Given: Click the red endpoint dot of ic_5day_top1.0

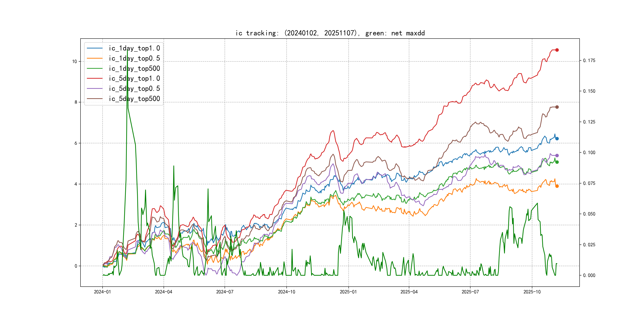Looking at the screenshot, I should 557,50.
